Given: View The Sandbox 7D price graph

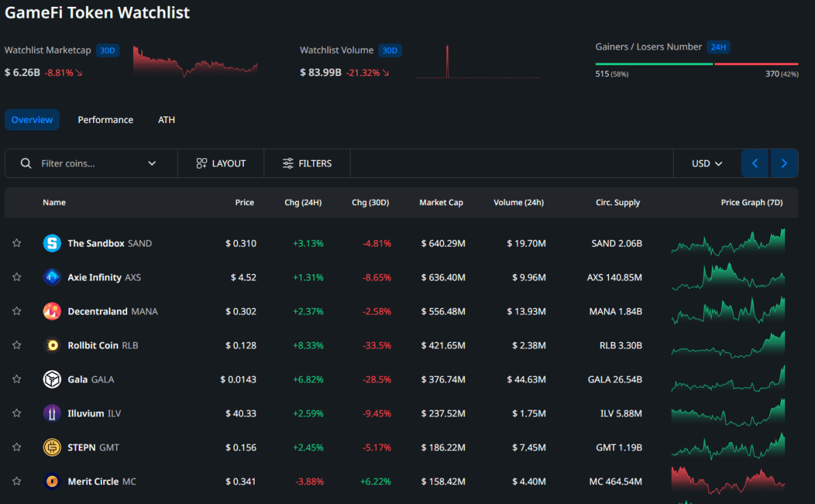Looking at the screenshot, I should [728, 242].
